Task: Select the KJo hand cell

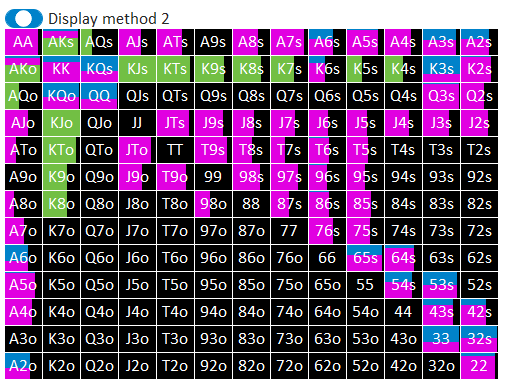Action: (x=61, y=123)
